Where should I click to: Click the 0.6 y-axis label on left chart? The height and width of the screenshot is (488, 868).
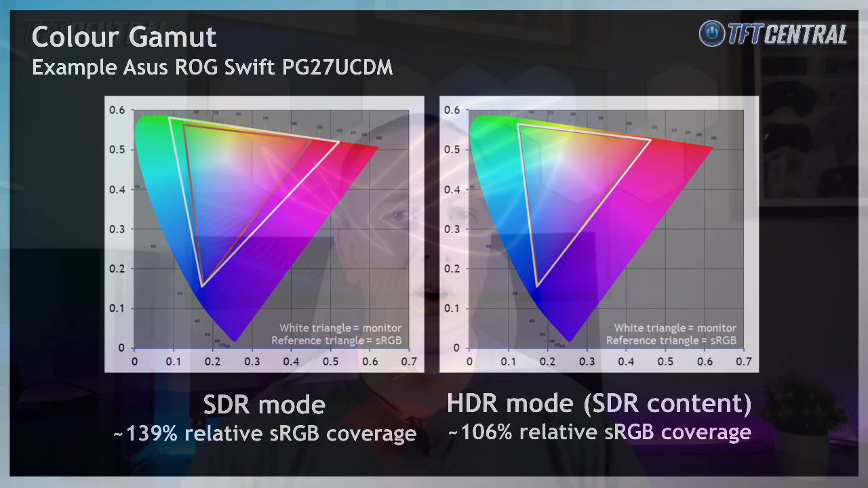point(117,110)
